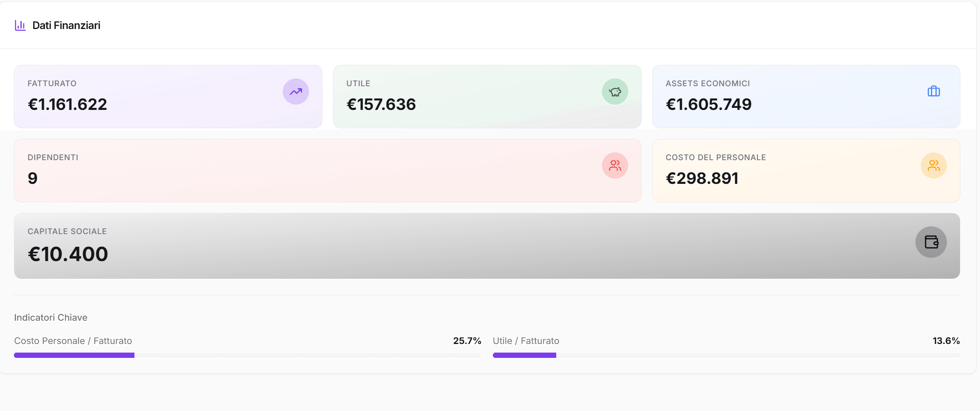Click the wallet icon in Capitale Sociale card
The height and width of the screenshot is (411, 980).
tap(931, 242)
